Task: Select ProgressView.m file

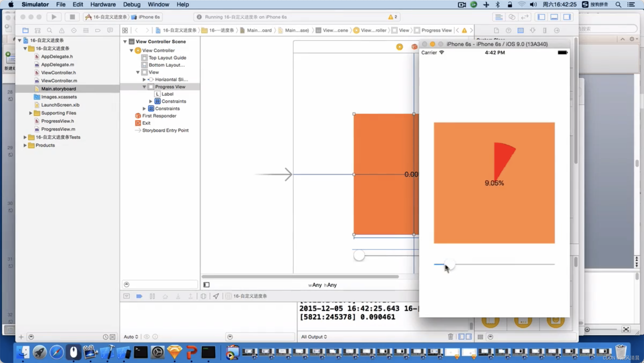Action: click(x=58, y=129)
